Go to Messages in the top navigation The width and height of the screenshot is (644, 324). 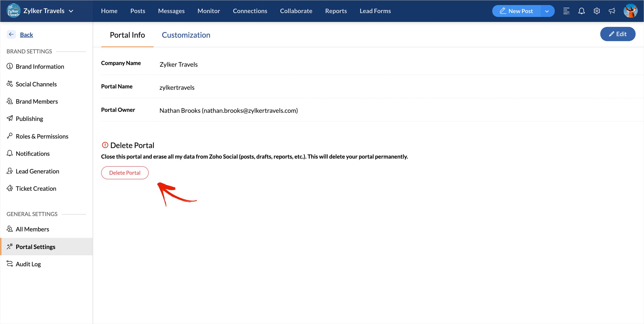[x=171, y=11]
